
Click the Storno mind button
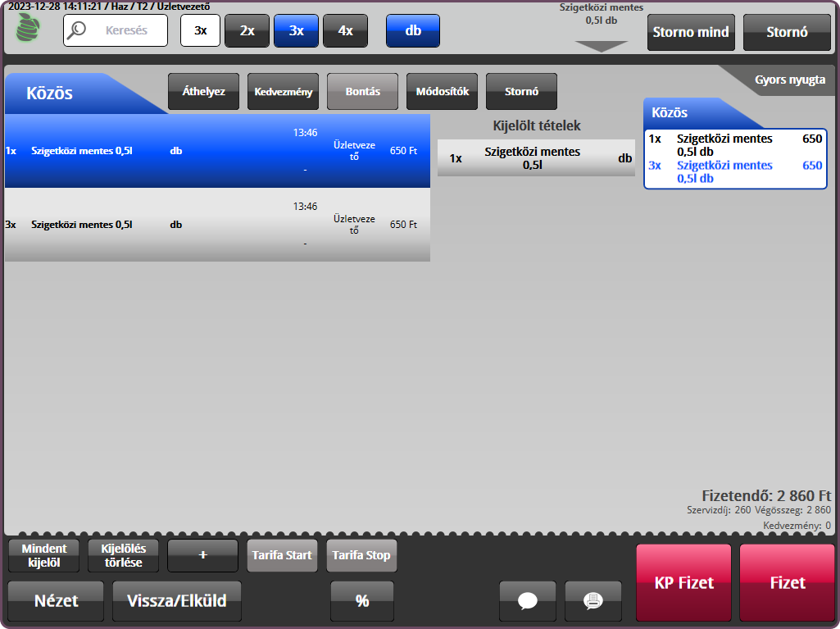(x=690, y=33)
